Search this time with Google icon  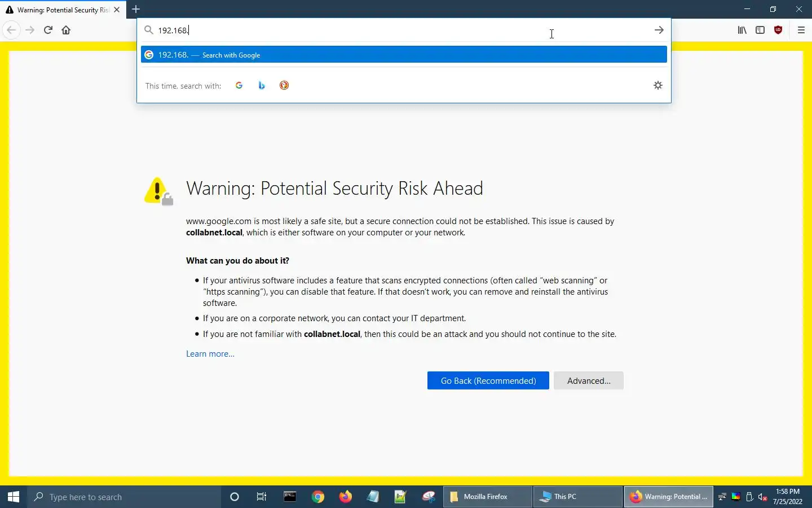point(240,85)
